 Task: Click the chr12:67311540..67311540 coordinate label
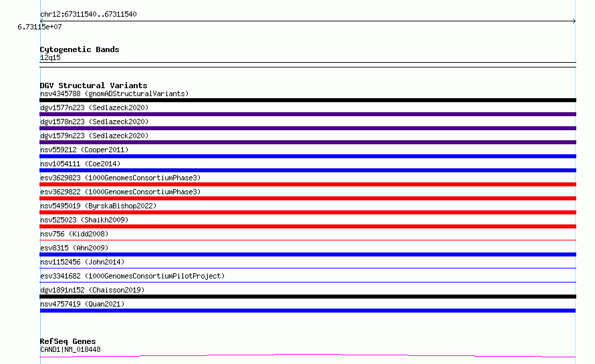pos(88,14)
